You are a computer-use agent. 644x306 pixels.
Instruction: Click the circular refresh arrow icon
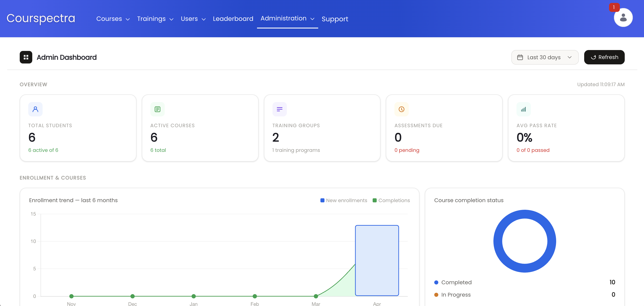coord(593,57)
